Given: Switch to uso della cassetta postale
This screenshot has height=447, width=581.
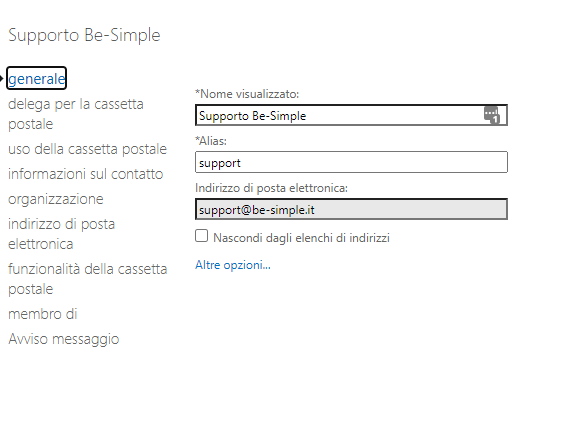Looking at the screenshot, I should pos(87,149).
